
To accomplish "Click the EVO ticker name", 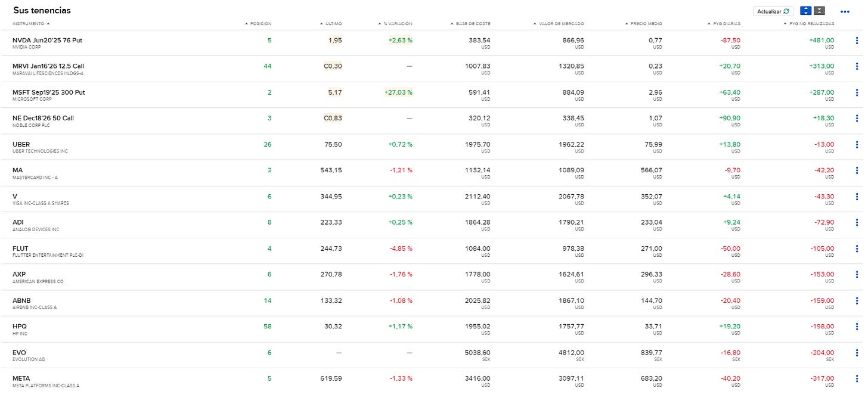I will [x=19, y=353].
